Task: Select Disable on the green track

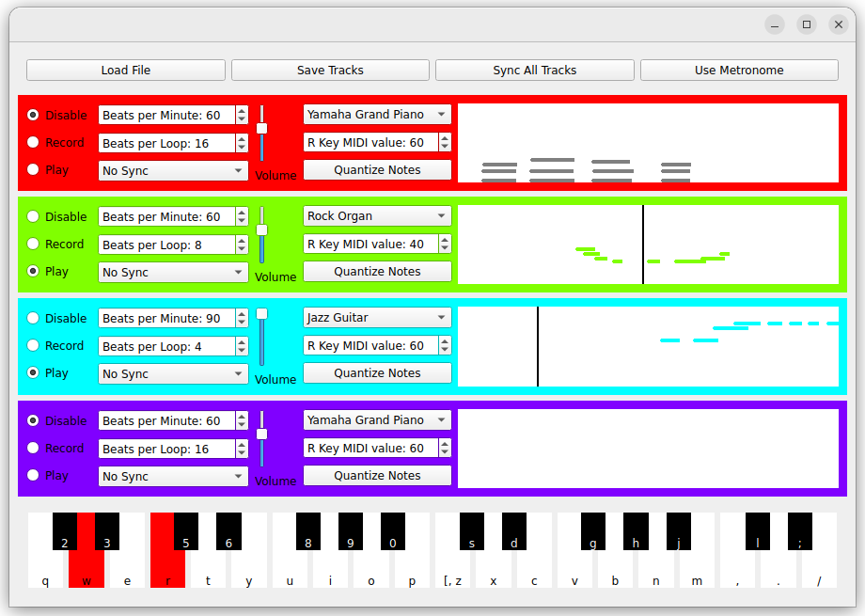Action: pyautogui.click(x=34, y=216)
